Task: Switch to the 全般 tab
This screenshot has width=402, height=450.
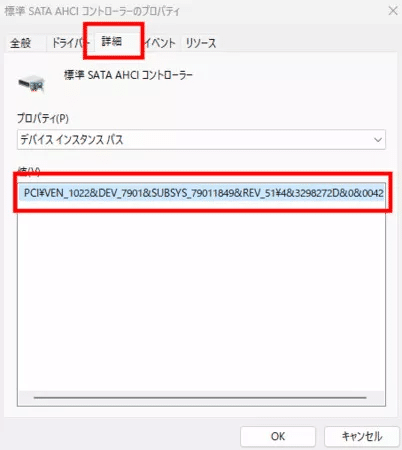Action: (20, 43)
